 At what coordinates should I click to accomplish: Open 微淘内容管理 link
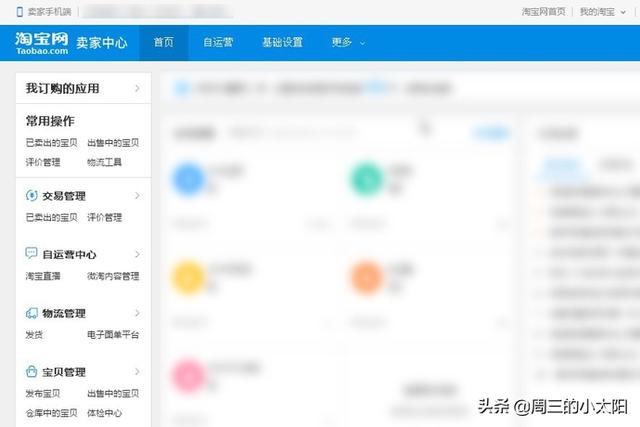[x=113, y=276]
